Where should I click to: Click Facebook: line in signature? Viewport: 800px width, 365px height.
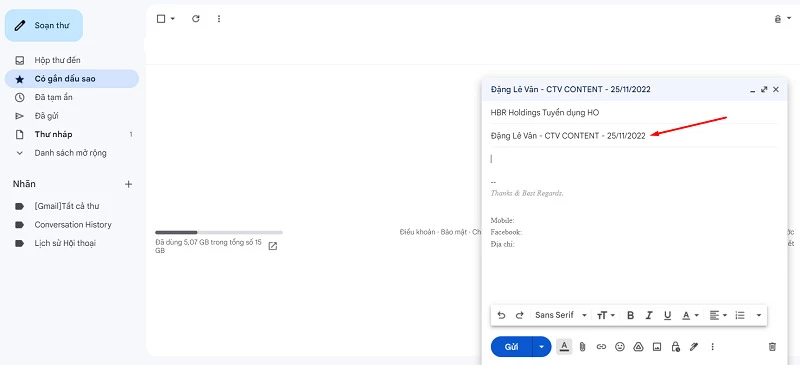[506, 232]
